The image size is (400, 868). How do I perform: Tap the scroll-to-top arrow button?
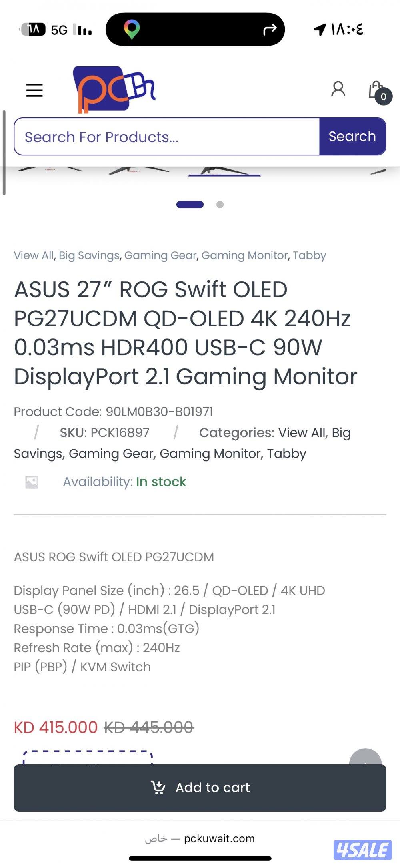[x=365, y=758]
